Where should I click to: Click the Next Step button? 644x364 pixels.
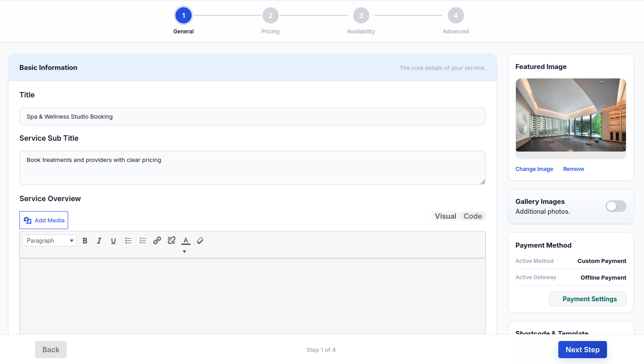click(x=583, y=350)
